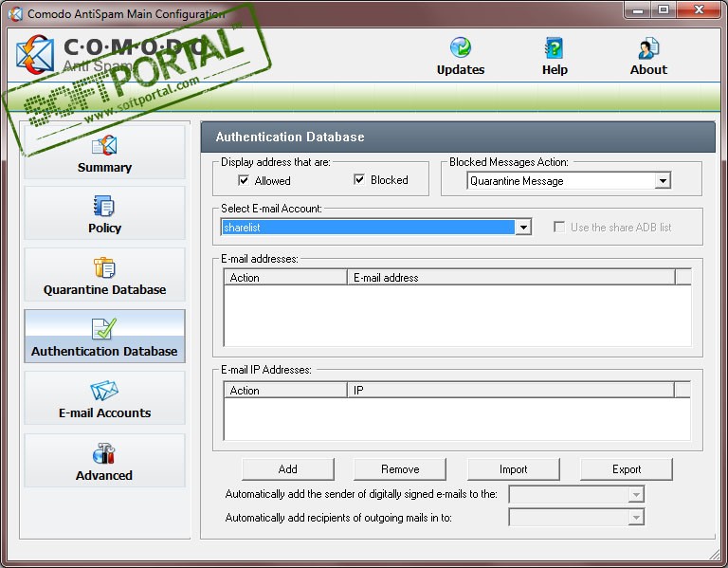The height and width of the screenshot is (568, 728).
Task: Select sharelist in e-mail account field
Action: point(368,228)
